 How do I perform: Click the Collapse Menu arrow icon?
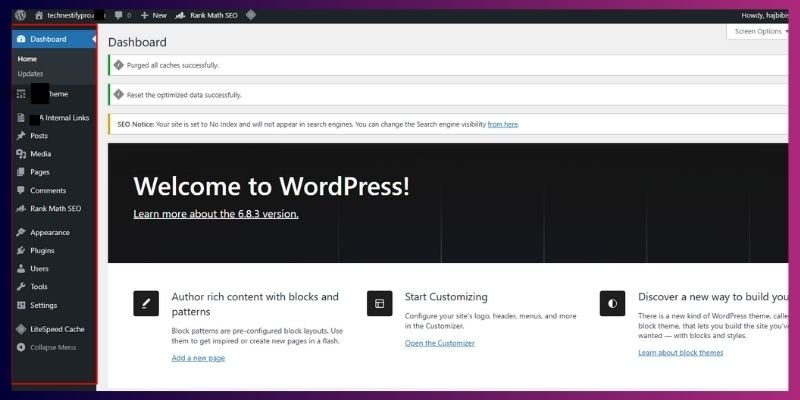21,347
